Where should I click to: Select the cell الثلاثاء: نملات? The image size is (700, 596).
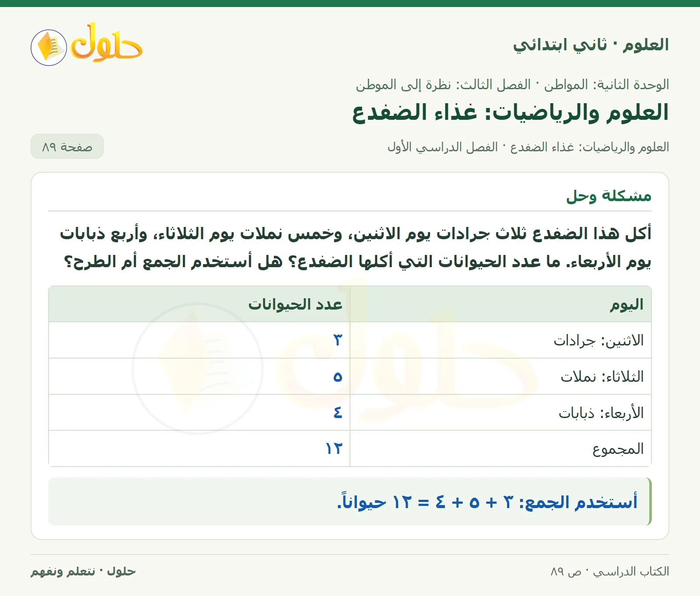501,376
